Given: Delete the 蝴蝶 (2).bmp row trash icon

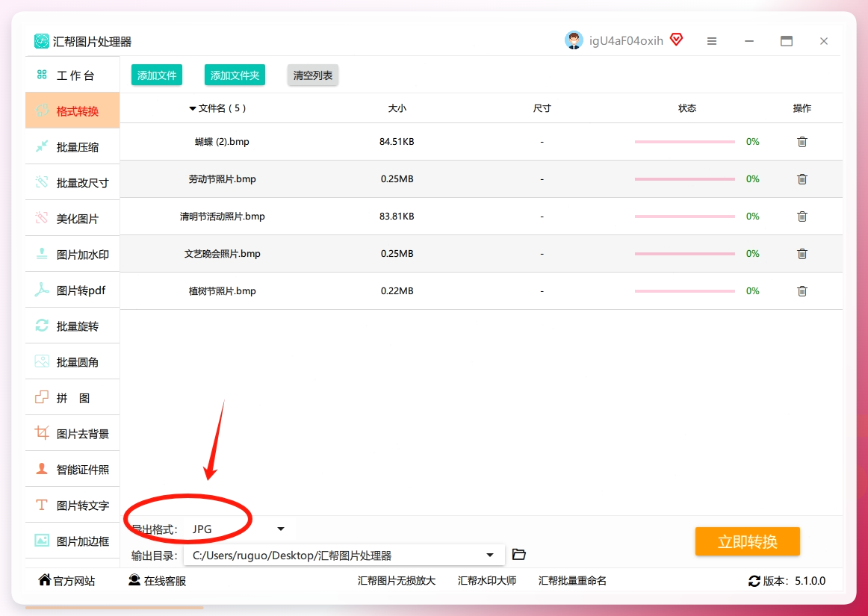Looking at the screenshot, I should 802,142.
